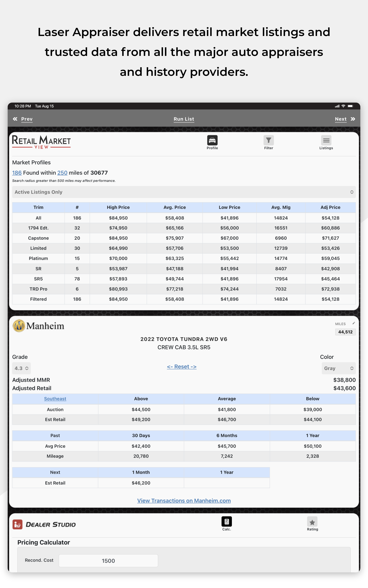Open the Filter funnel icon
Image resolution: width=368 pixels, height=588 pixels.
(268, 140)
